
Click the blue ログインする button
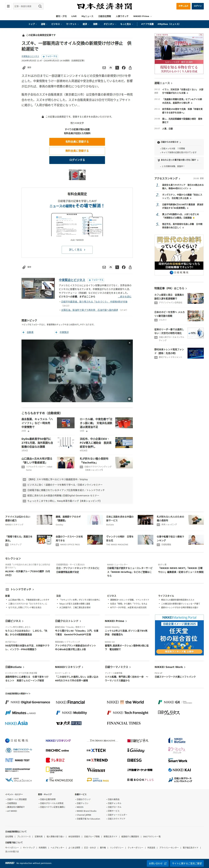pyautogui.click(x=77, y=160)
